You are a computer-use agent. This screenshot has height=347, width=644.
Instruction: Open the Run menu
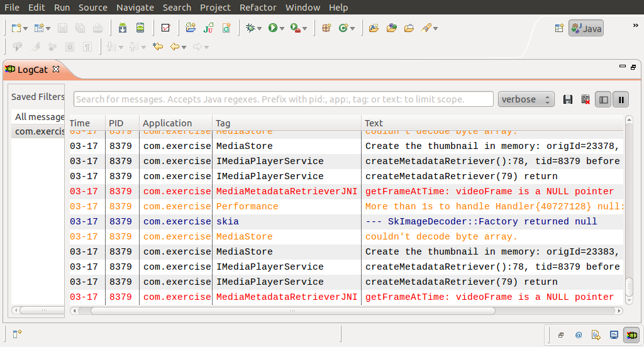click(x=62, y=8)
